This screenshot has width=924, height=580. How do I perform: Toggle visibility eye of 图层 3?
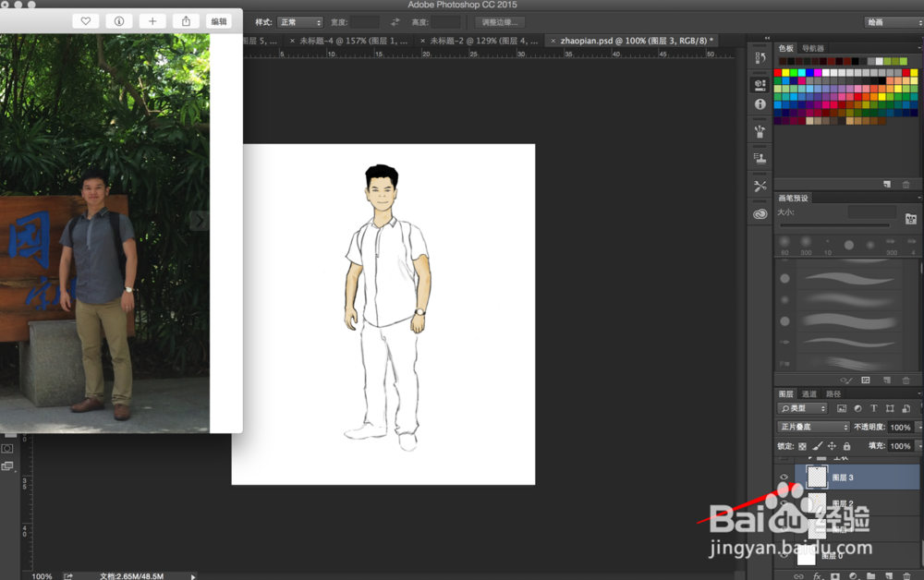point(784,477)
